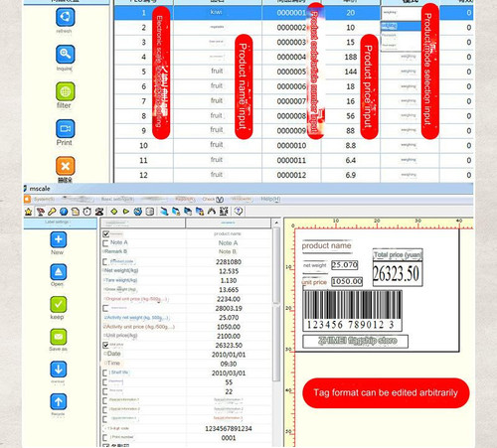
Task: Click the question mark help toolbar icon
Action: point(239,211)
